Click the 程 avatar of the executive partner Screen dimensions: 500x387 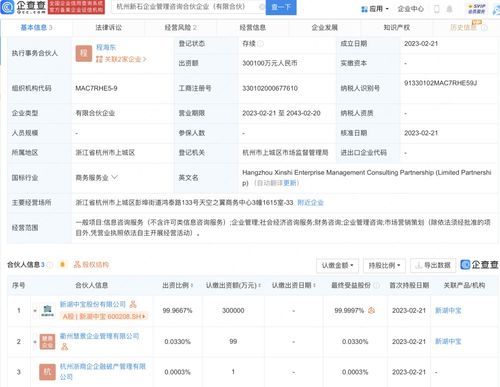[84, 53]
